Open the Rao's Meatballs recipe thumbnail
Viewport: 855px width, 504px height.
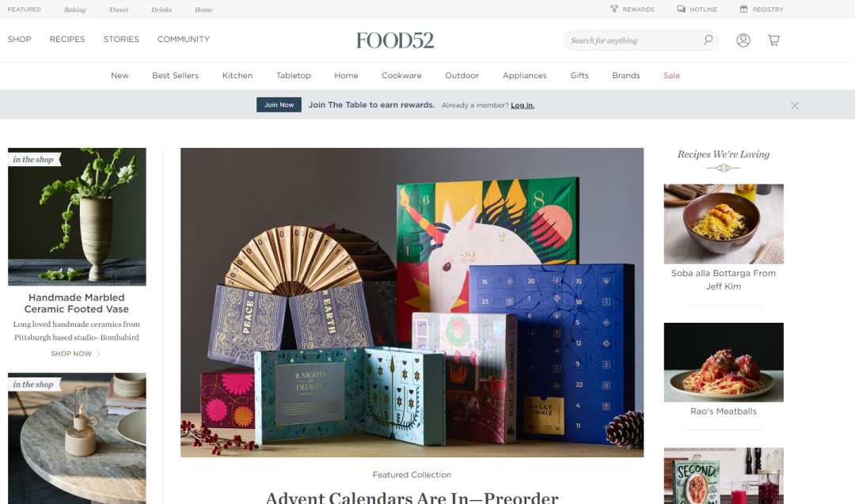tap(724, 362)
